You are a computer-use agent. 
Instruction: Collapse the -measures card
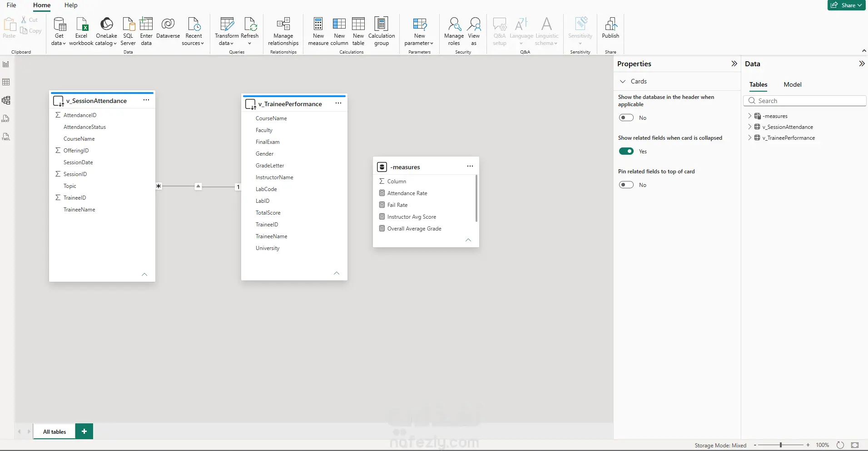468,240
